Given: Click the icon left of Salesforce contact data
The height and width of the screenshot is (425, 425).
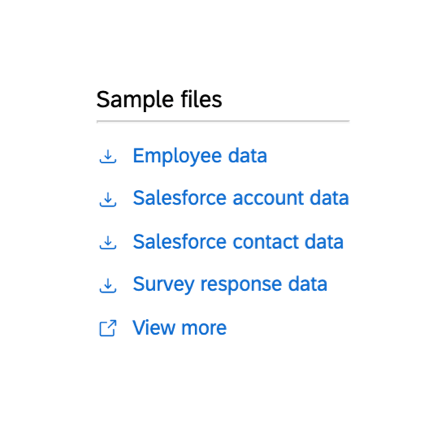Looking at the screenshot, I should [x=108, y=242].
